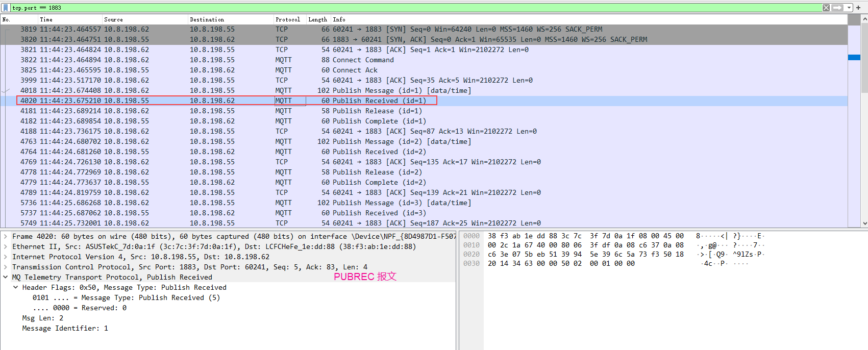The height and width of the screenshot is (350, 868).
Task: Select packet 4181 Publish Release (id=1) row
Action: tap(424, 111)
